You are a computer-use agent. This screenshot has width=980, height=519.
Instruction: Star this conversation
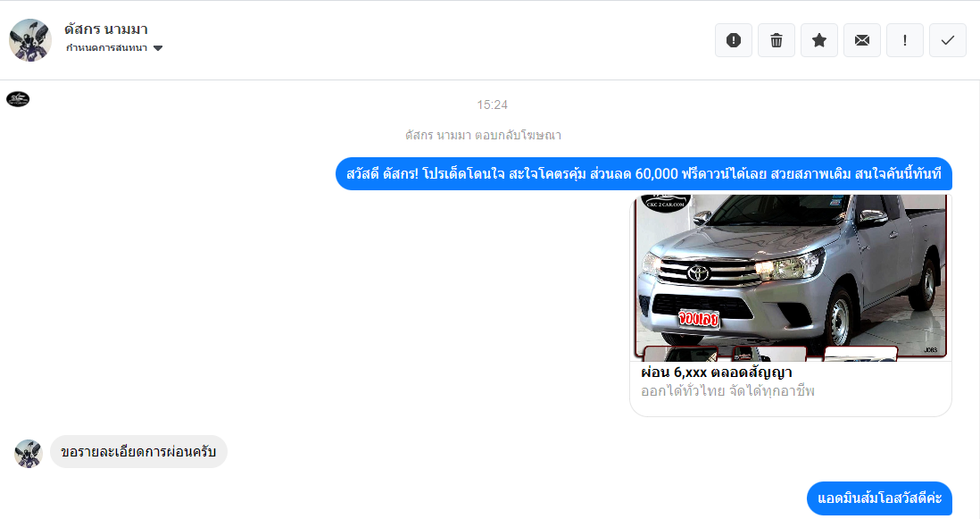click(x=818, y=40)
